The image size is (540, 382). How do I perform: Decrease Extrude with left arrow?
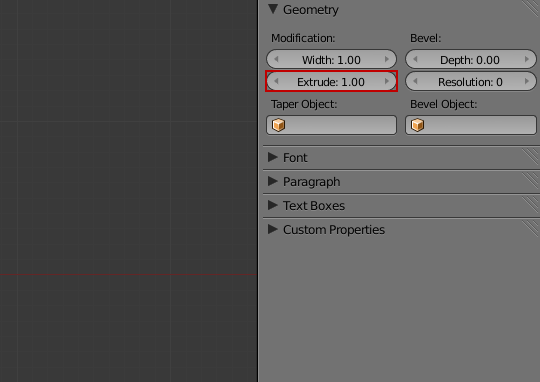coord(276,81)
